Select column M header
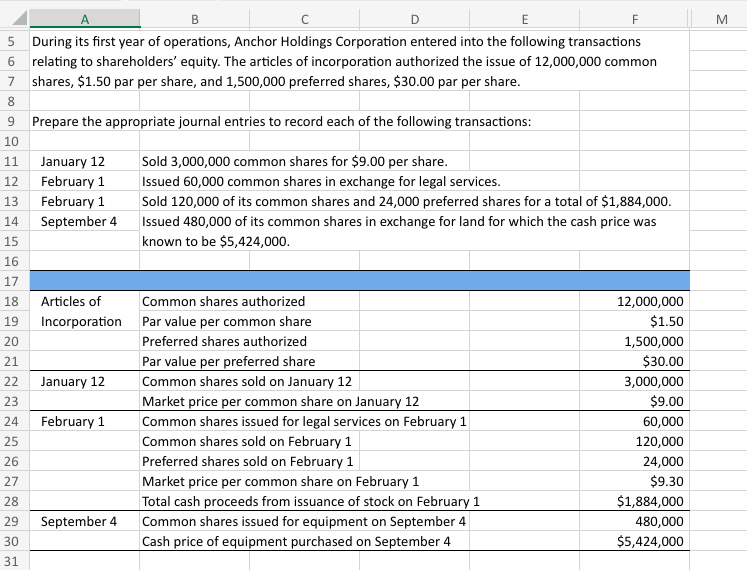747x570 pixels. pyautogui.click(x=721, y=19)
